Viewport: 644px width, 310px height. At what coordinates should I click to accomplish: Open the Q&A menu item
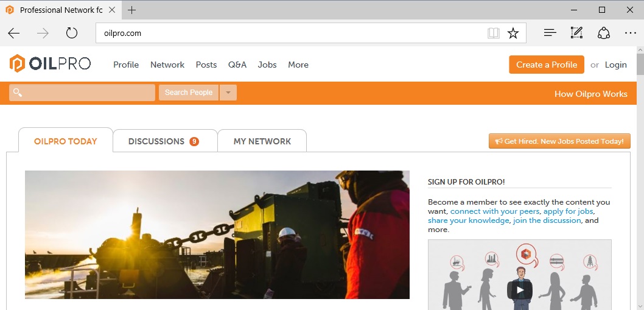237,65
